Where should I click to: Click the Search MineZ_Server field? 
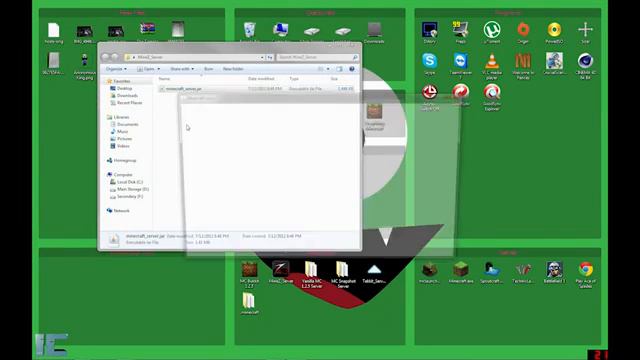pos(318,58)
